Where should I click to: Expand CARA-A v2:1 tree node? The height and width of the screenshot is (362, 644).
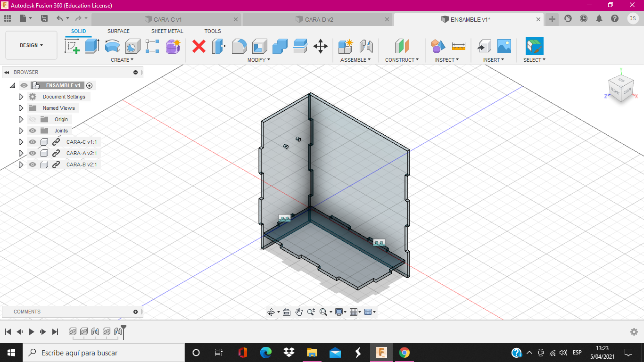tap(21, 153)
